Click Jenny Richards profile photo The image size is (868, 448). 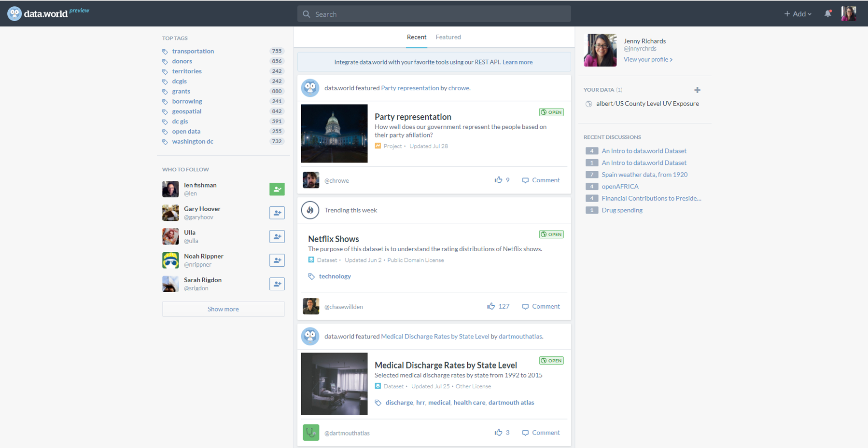(x=600, y=50)
